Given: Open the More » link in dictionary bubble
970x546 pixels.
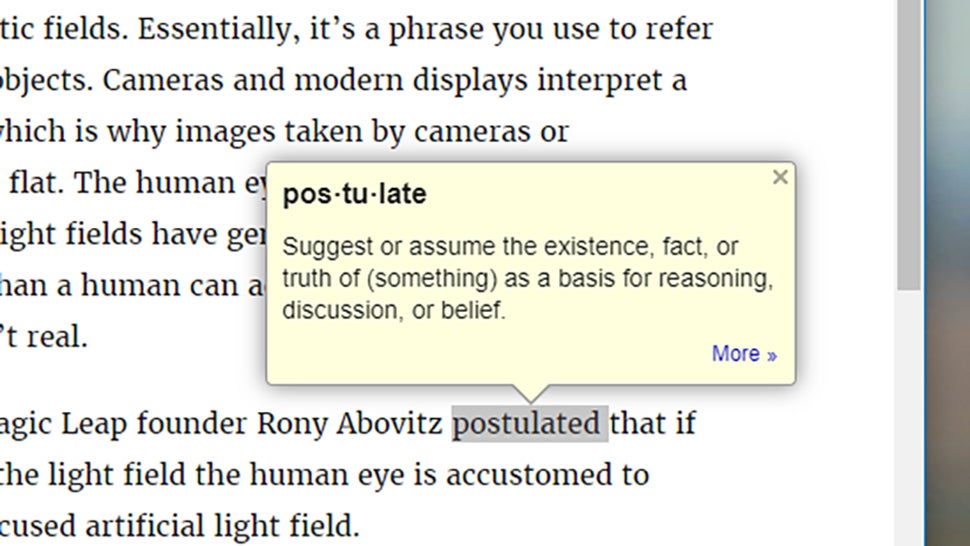Looking at the screenshot, I should pos(744,354).
